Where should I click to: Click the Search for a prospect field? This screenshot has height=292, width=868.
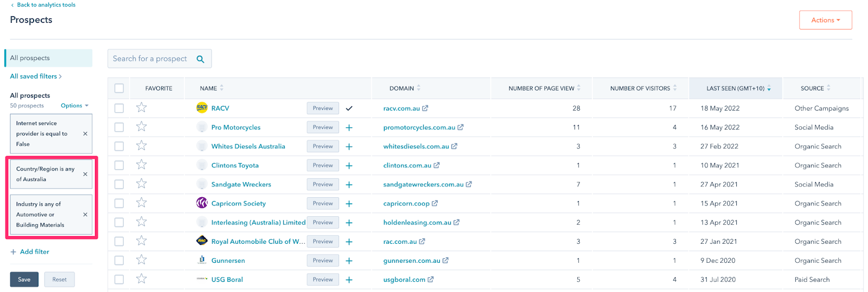click(150, 59)
